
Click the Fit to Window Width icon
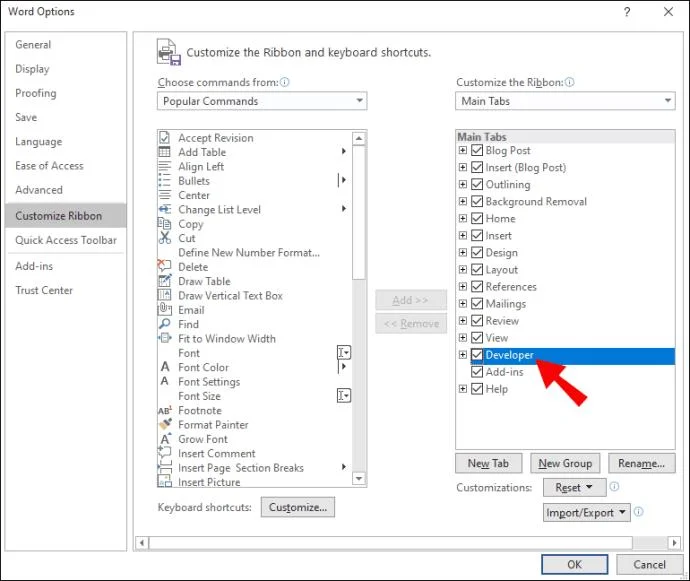pos(165,338)
